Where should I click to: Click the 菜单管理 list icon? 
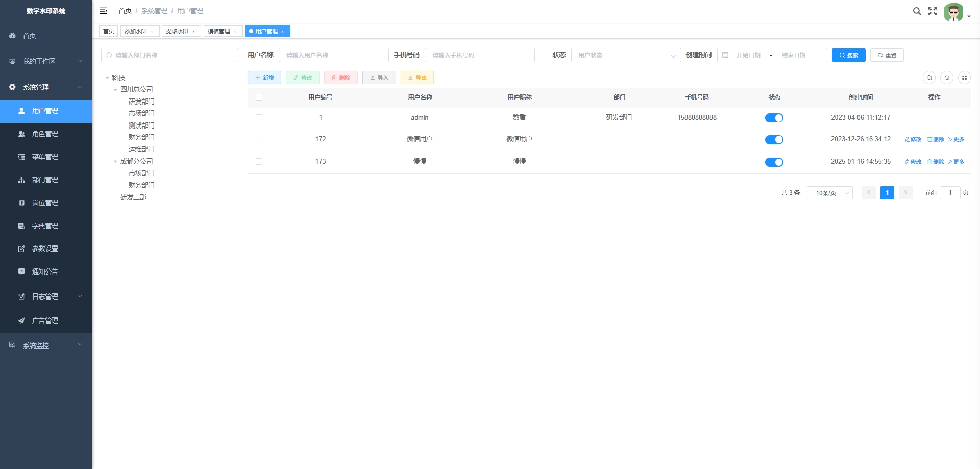(21, 157)
